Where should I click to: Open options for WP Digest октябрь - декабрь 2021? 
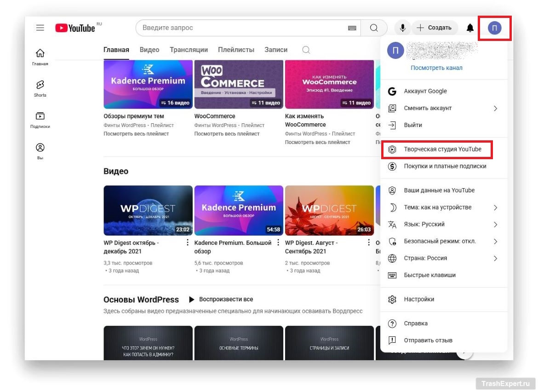[187, 242]
